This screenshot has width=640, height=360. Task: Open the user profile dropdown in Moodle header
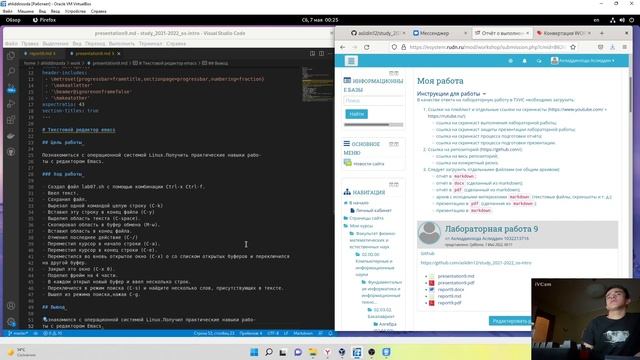(x=583, y=61)
